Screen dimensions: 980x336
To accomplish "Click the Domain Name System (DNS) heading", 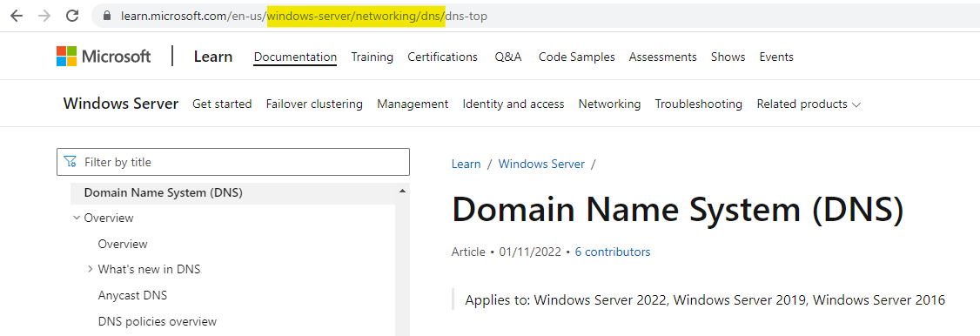I will (677, 209).
